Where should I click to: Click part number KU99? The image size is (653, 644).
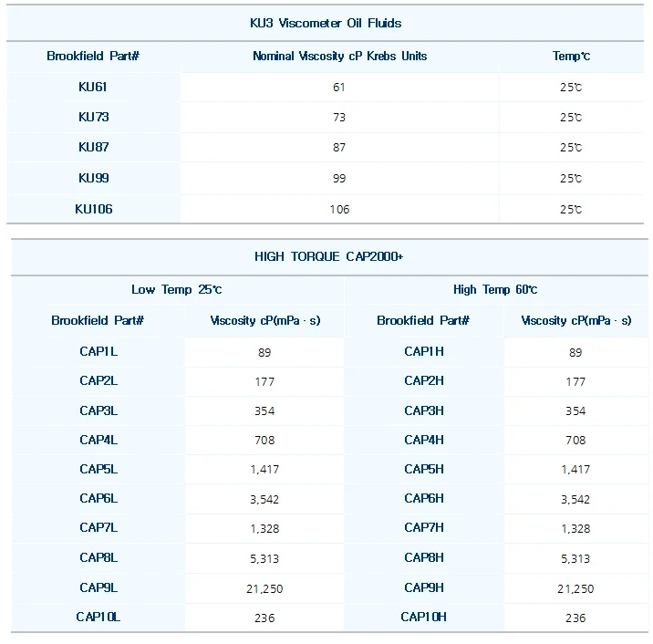pyautogui.click(x=93, y=178)
